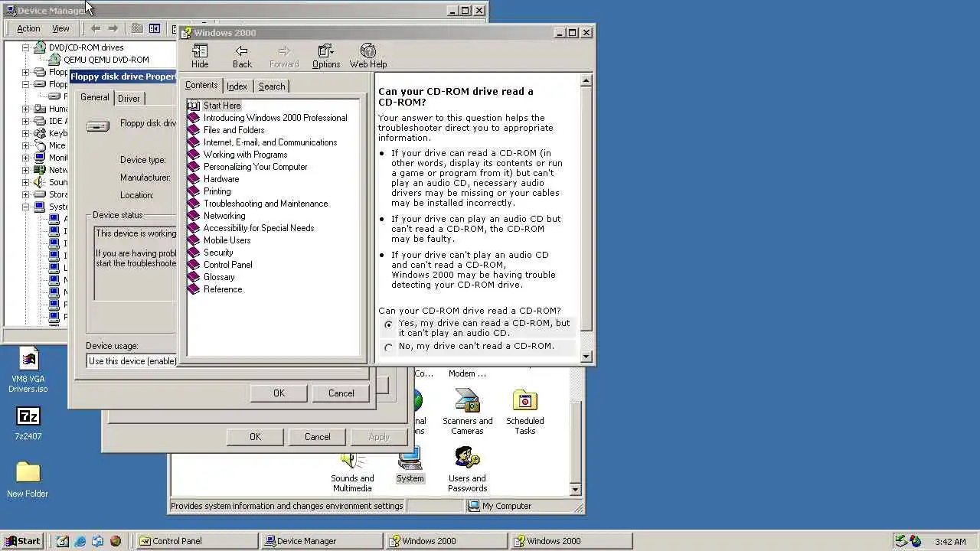The height and width of the screenshot is (551, 980).
Task: Switch to Device Manager taskbar button
Action: tap(322, 541)
